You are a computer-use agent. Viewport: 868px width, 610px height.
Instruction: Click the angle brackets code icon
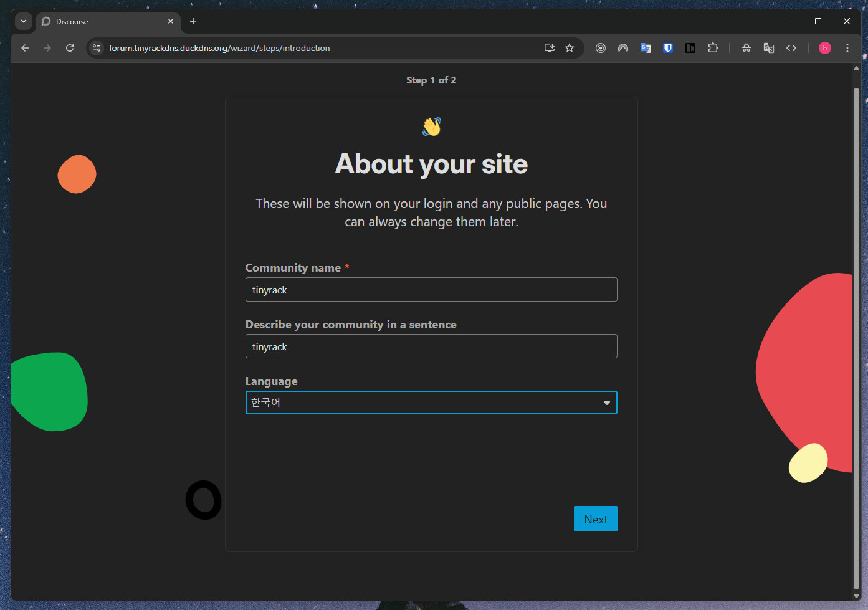(x=791, y=48)
